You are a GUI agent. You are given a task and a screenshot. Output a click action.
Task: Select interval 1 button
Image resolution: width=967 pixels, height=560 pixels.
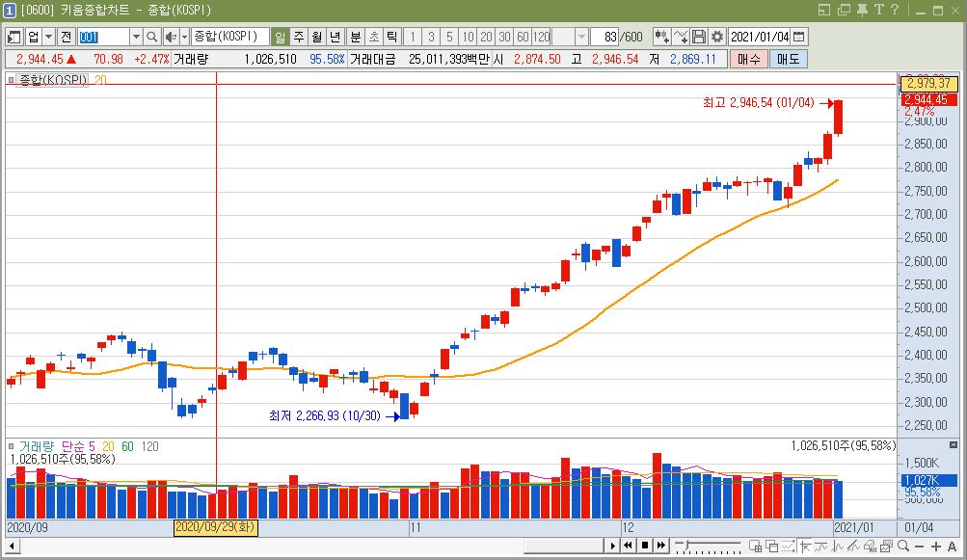pos(413,37)
